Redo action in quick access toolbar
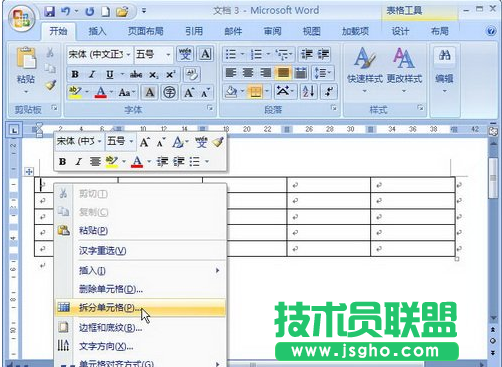 click(89, 12)
